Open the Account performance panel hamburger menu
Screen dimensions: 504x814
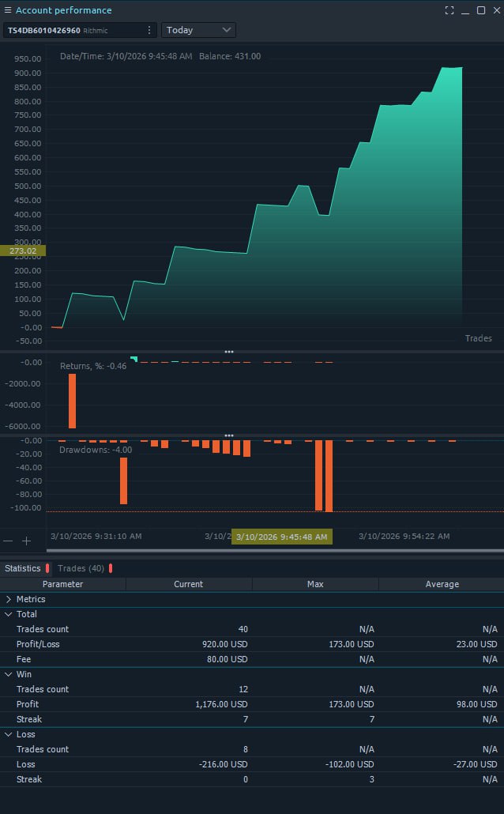click(x=8, y=10)
